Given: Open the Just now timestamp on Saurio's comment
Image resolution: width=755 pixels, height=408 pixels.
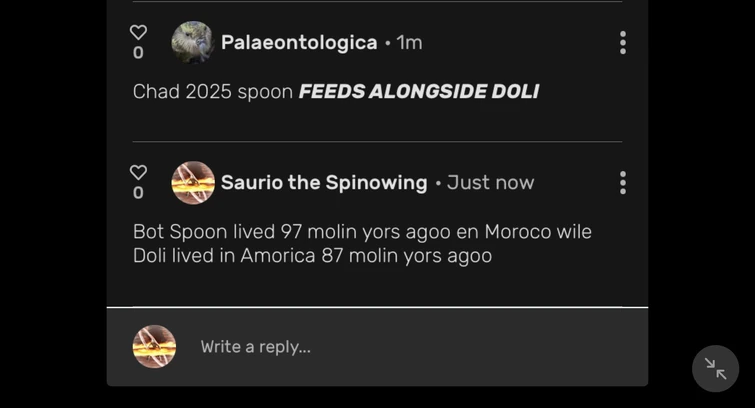Looking at the screenshot, I should click(490, 183).
